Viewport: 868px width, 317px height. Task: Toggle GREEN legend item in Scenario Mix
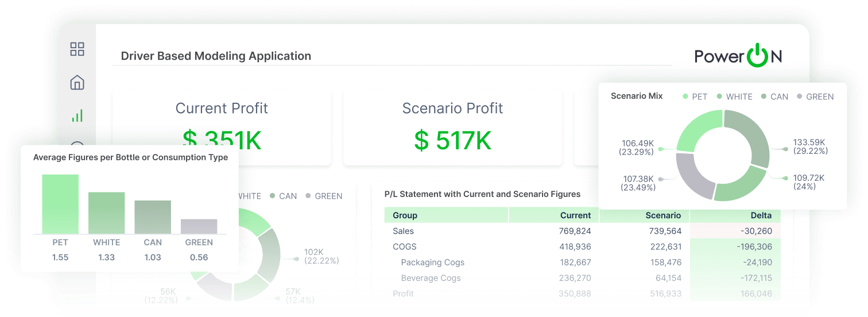(815, 96)
